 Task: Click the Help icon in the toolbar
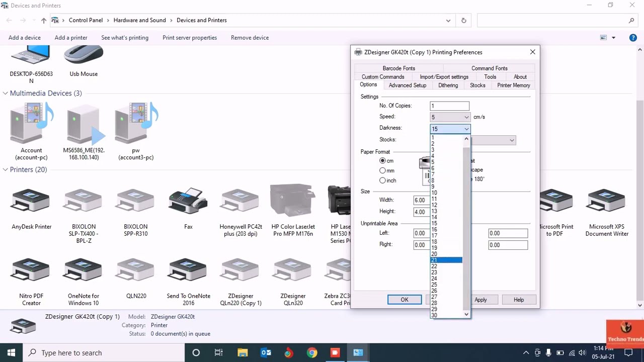point(633,38)
